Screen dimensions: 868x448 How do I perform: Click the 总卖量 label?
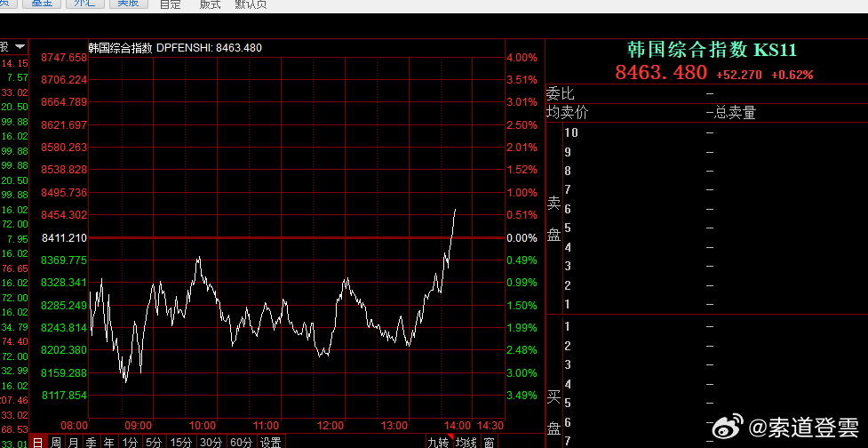tap(735, 113)
